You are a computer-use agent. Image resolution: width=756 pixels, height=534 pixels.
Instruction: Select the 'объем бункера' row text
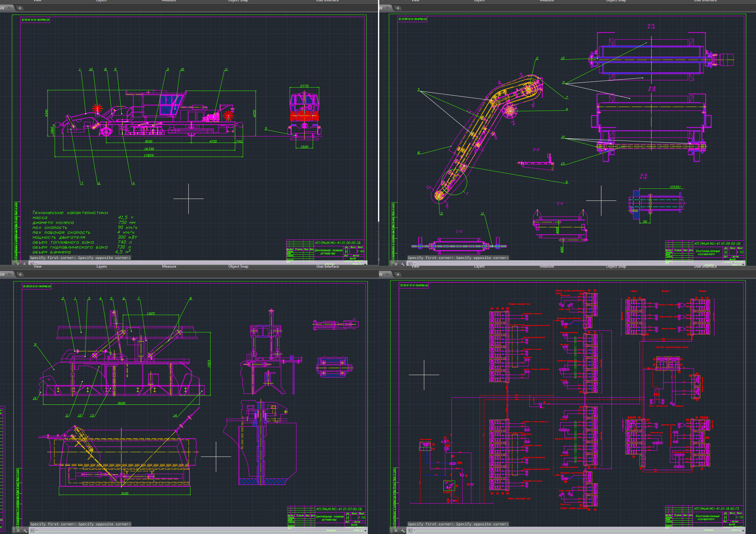[51, 252]
